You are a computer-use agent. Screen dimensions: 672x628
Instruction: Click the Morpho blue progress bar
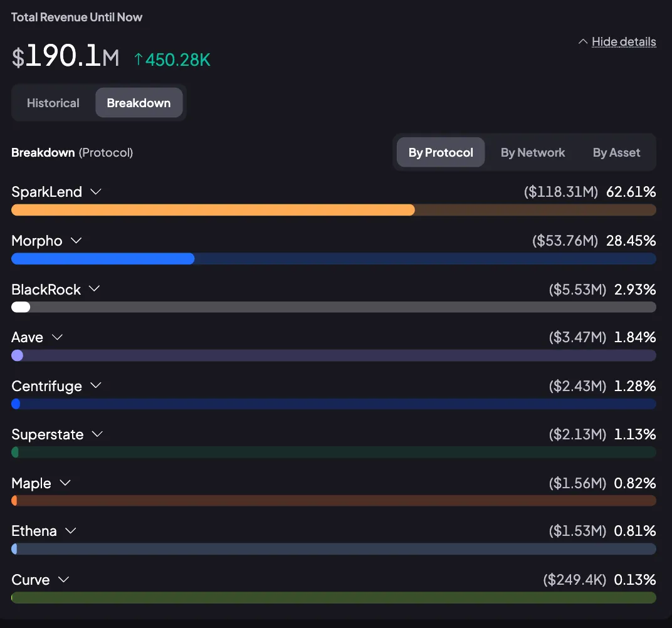[103, 259]
